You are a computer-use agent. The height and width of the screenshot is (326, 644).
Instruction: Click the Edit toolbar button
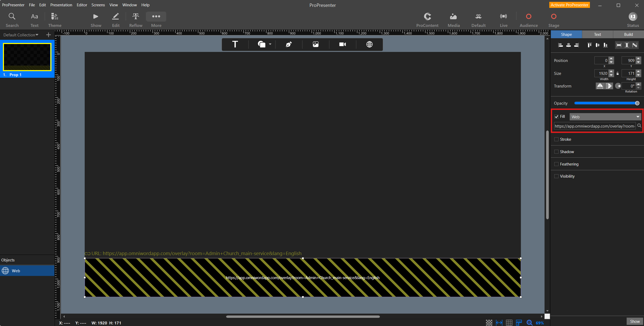(116, 20)
